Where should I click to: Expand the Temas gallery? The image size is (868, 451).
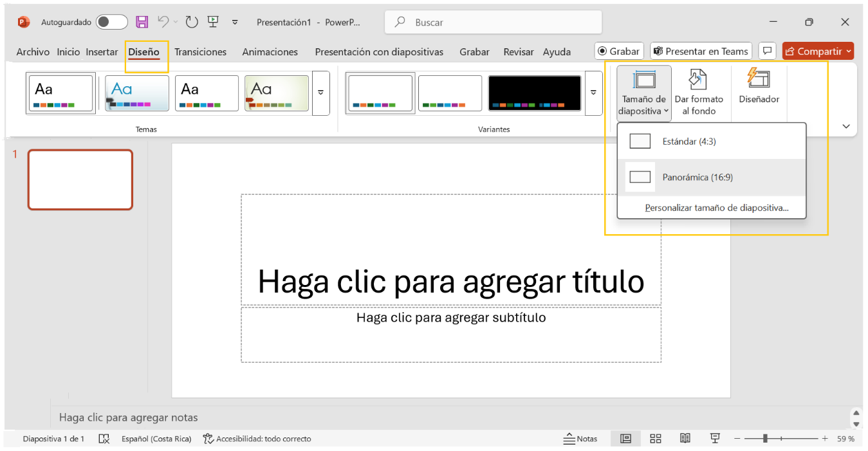click(x=320, y=93)
